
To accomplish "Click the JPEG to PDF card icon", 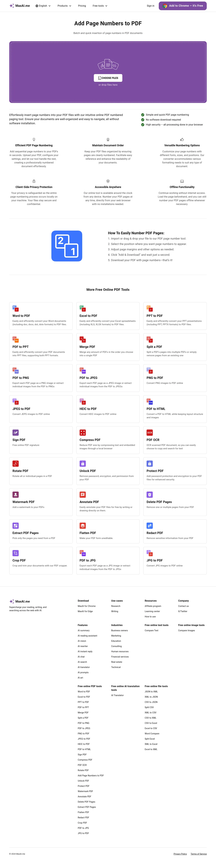I will click(x=15, y=401).
